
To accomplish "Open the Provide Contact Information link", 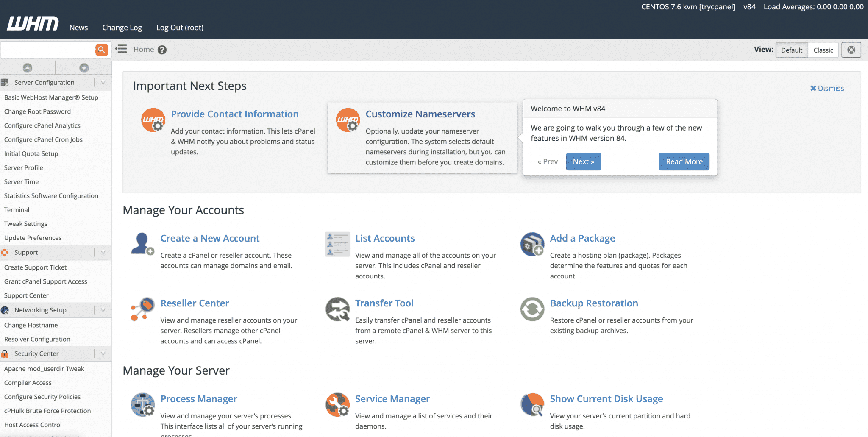I will [235, 114].
